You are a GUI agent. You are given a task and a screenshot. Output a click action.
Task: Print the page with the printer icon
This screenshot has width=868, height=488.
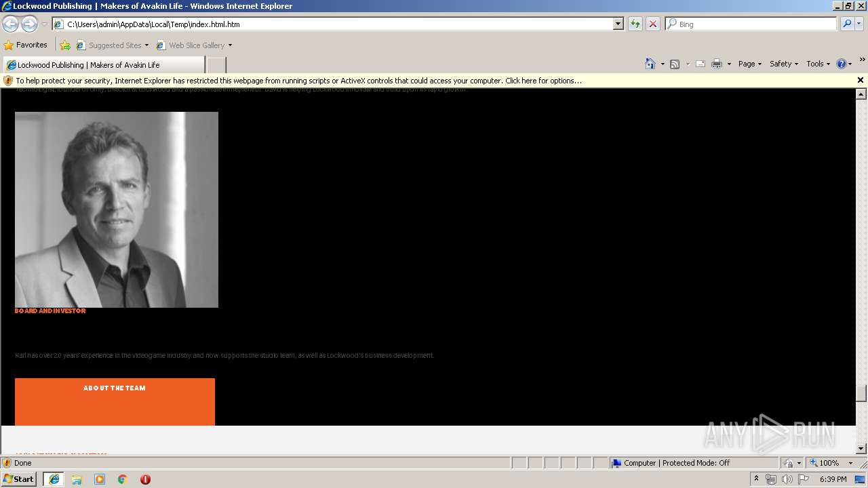click(x=717, y=64)
